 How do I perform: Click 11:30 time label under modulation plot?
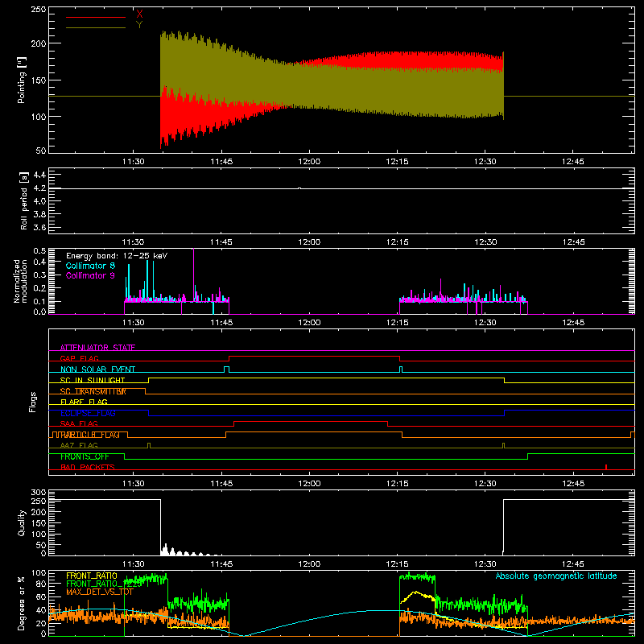pyautogui.click(x=134, y=323)
